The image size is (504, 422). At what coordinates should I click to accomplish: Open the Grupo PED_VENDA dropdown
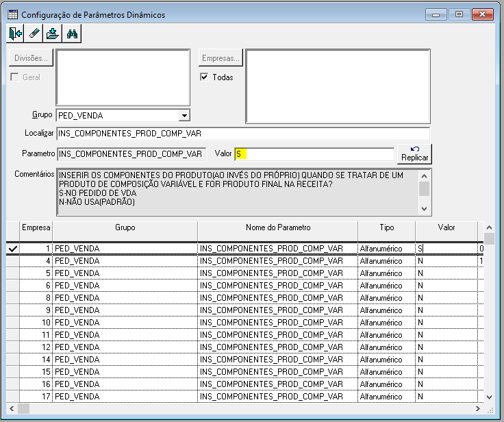(184, 116)
